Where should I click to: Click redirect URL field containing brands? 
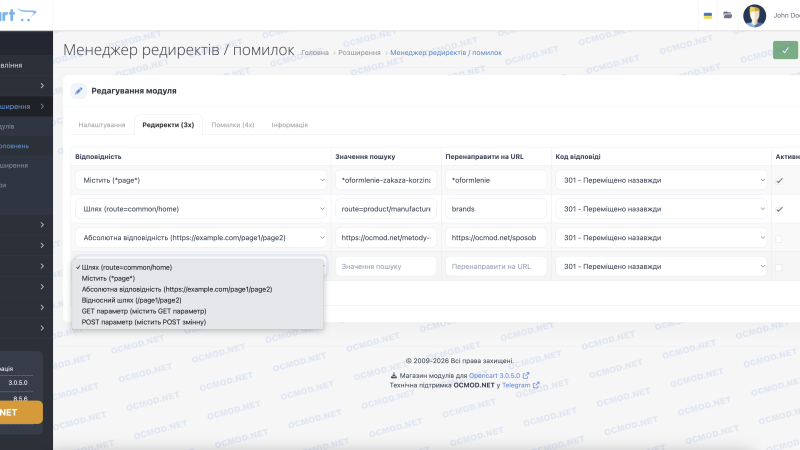coord(496,209)
